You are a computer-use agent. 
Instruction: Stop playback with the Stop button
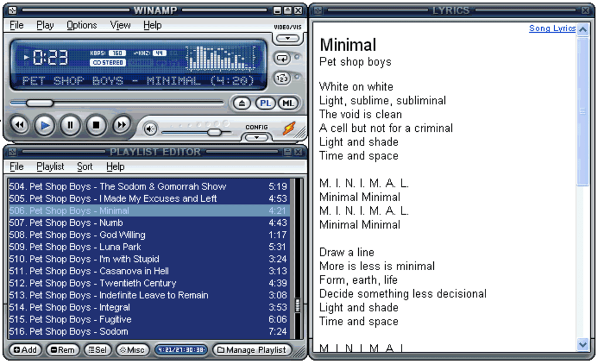(x=96, y=125)
